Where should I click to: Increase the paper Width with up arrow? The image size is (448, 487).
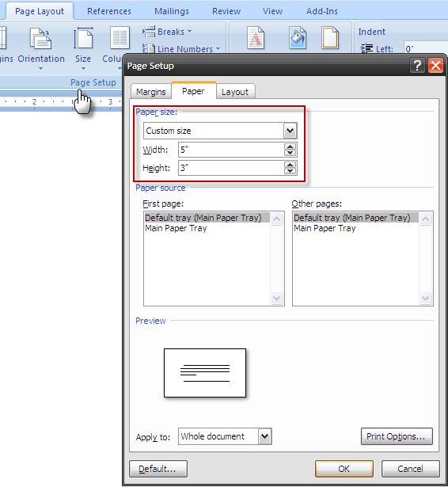(x=290, y=146)
